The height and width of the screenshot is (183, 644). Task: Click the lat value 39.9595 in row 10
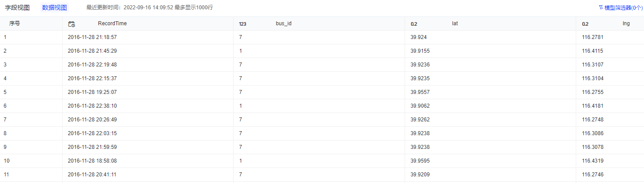click(x=420, y=161)
